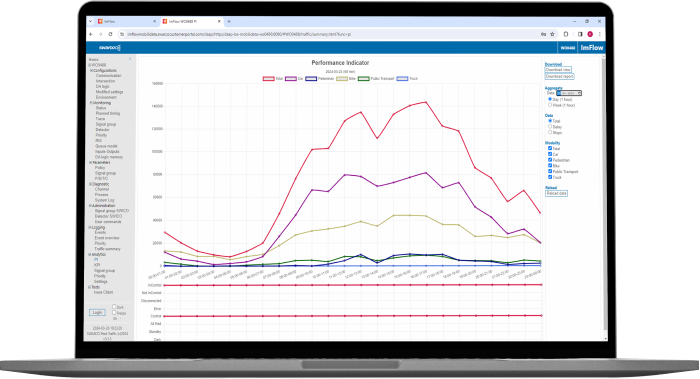
Task: Close the navigation sidebar with X
Action: click(x=130, y=59)
